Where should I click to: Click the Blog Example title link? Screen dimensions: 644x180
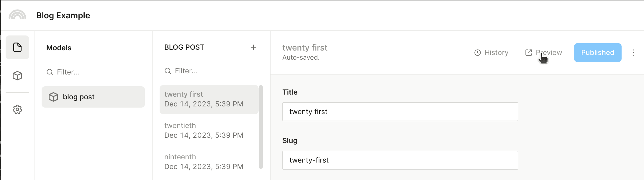63,15
